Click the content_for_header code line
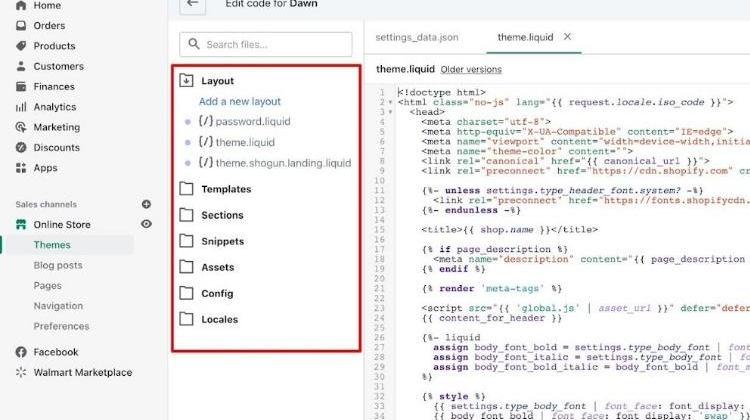Screen dimensions: 750x420 pos(492,318)
